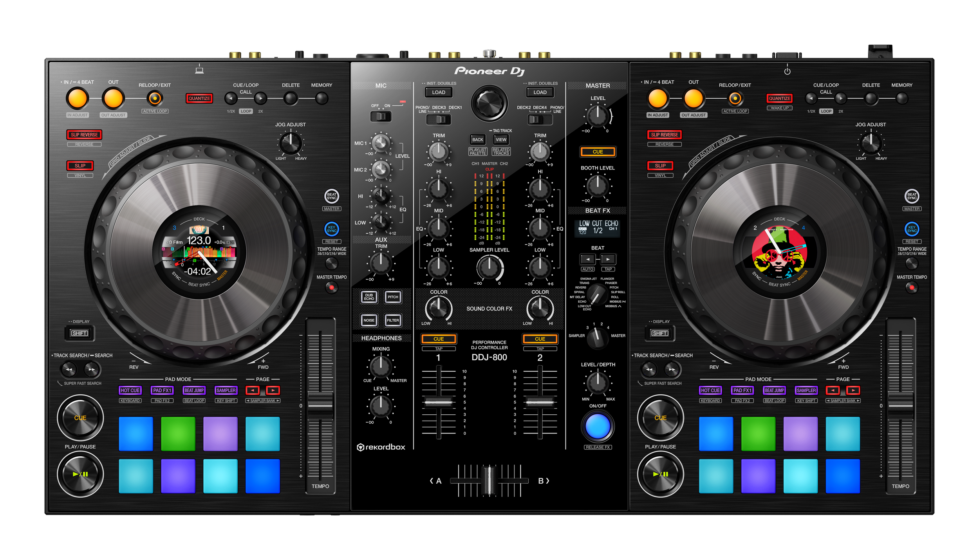Image resolution: width=979 pixels, height=560 pixels.
Task: Click the crossfader handle
Action: click(489, 481)
